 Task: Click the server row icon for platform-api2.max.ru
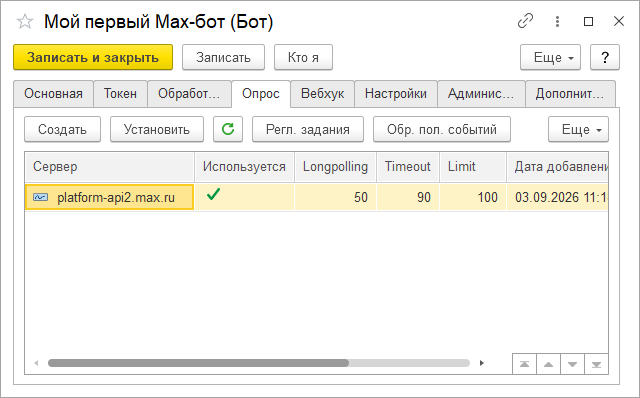40,198
